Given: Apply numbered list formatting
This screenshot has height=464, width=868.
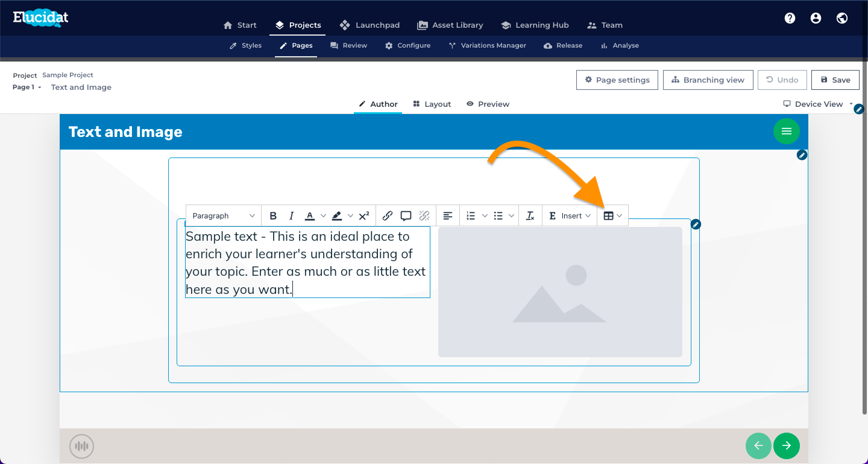Looking at the screenshot, I should pos(471,216).
